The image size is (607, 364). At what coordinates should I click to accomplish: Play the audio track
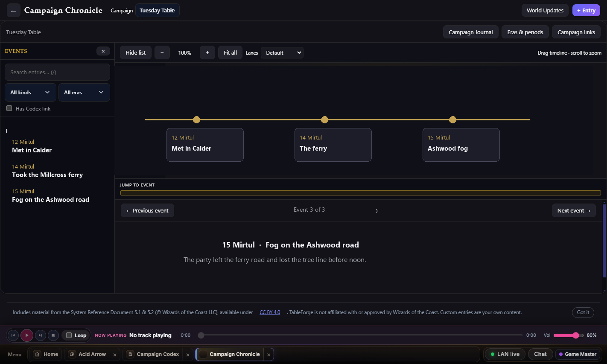point(26,335)
